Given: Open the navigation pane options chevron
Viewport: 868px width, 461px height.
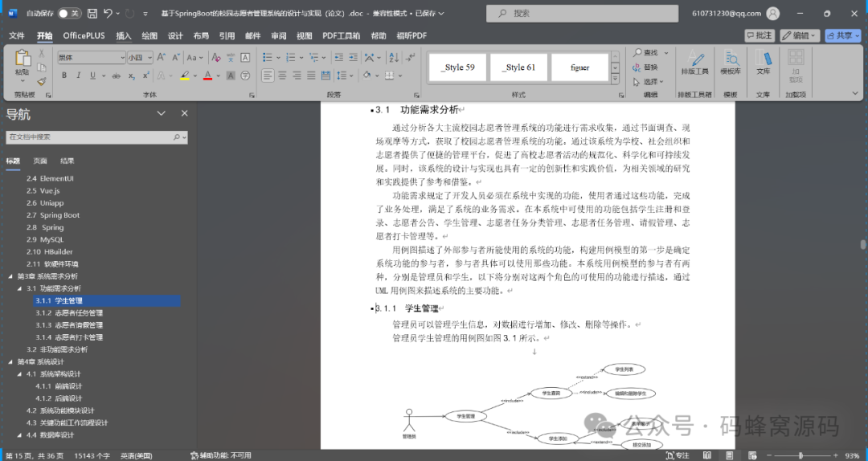Looking at the screenshot, I should (161, 113).
